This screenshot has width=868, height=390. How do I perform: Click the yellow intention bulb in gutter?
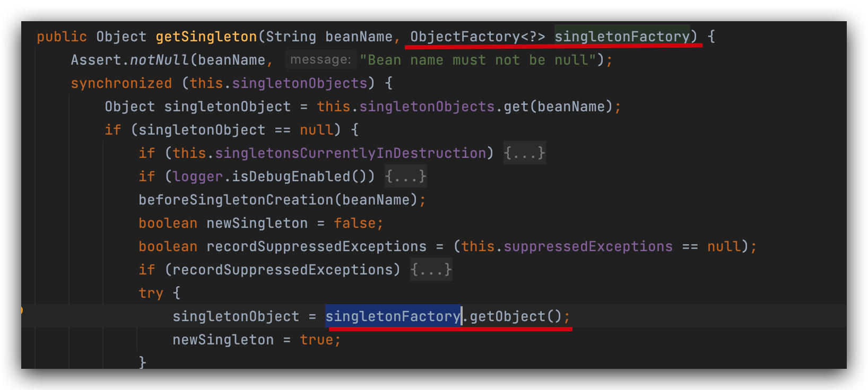click(22, 310)
